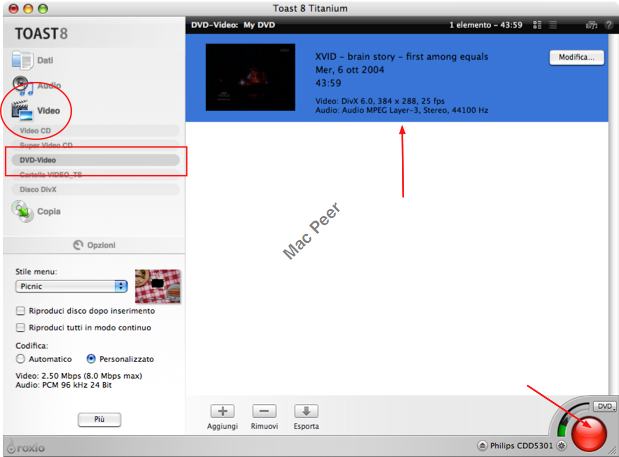This screenshot has width=619, height=457.
Task: Choose the Cartella VIDEO_TS format
Action: (95, 174)
